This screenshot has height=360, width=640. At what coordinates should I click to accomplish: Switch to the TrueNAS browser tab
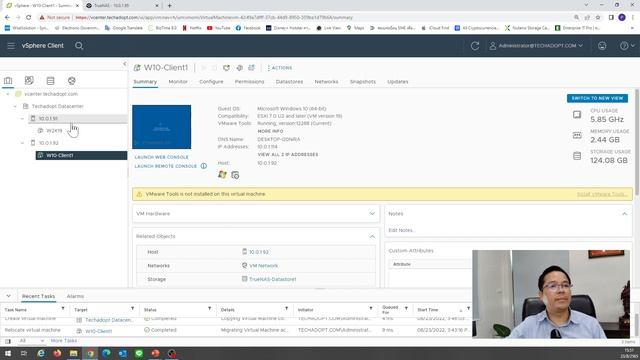121,6
